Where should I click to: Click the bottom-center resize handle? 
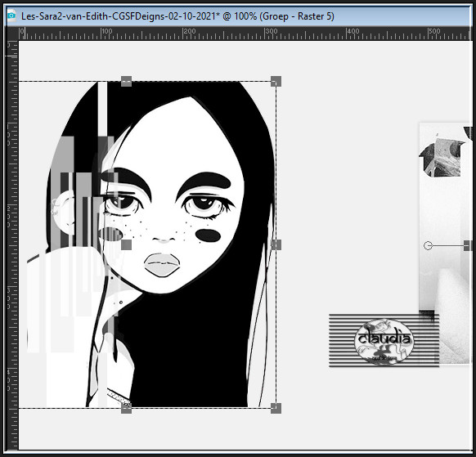(x=126, y=408)
